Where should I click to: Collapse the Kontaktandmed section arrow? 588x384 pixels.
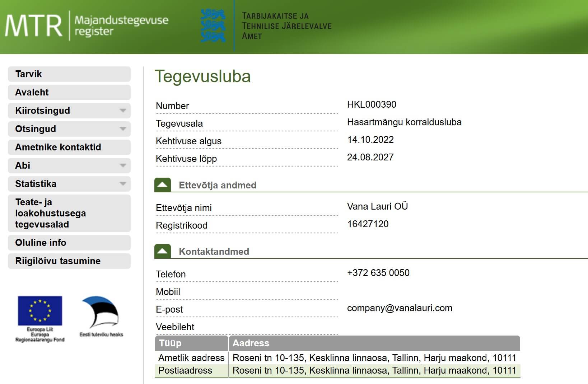click(163, 251)
